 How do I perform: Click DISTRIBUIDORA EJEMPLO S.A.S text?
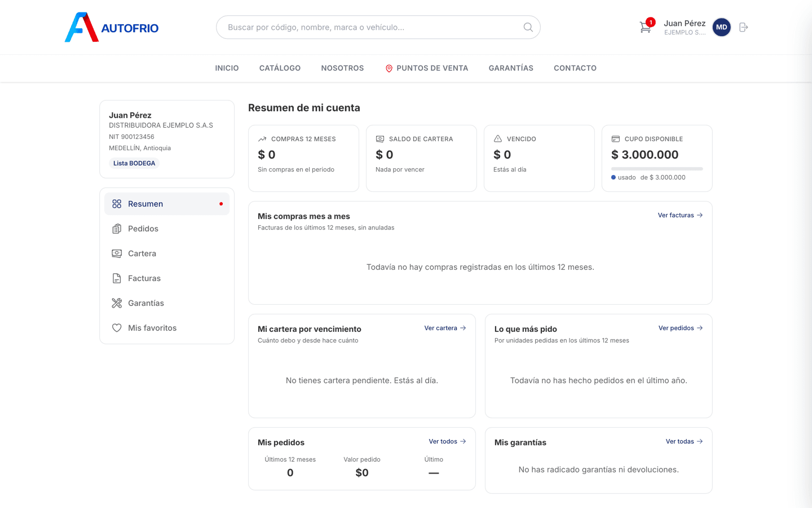pyautogui.click(x=161, y=125)
